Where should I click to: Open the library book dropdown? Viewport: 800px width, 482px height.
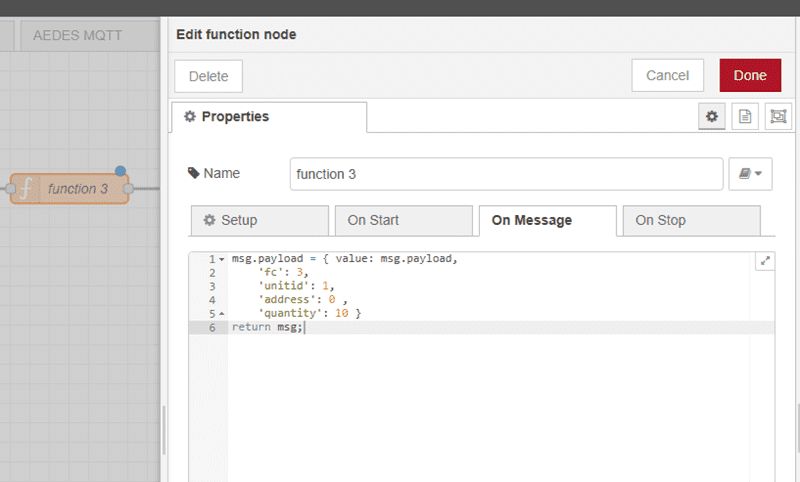pyautogui.click(x=751, y=174)
